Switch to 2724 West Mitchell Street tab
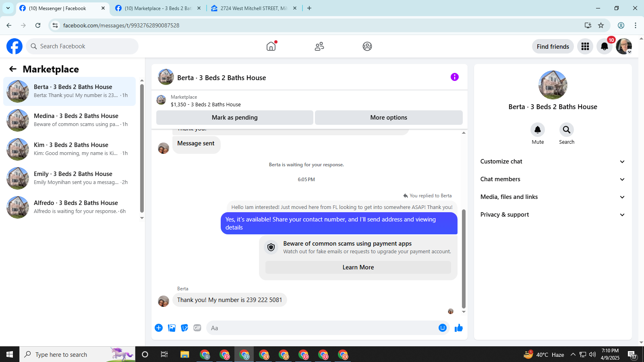The image size is (644, 362). 254,8
